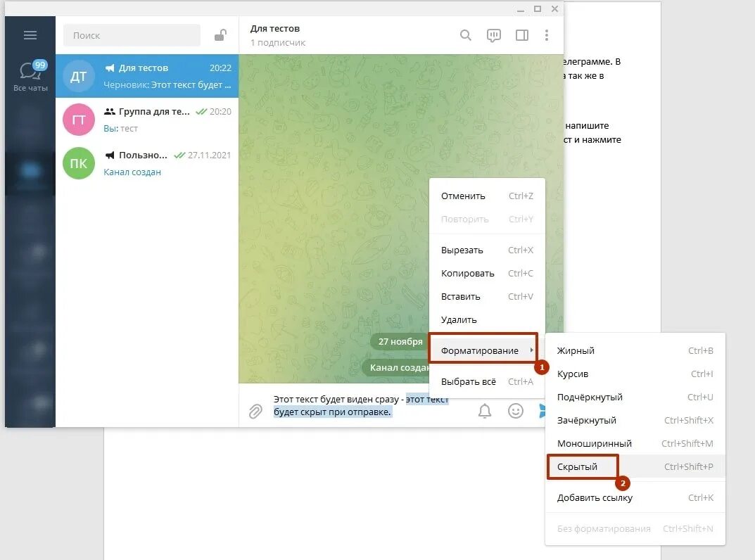Image resolution: width=755 pixels, height=560 pixels.
Task: Click the search chats field
Action: coord(132,35)
